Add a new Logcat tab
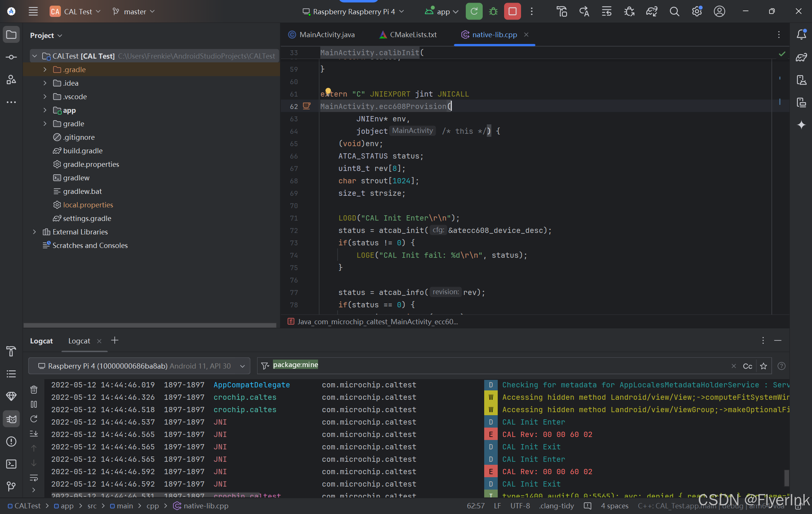This screenshot has width=812, height=514. [x=115, y=340]
